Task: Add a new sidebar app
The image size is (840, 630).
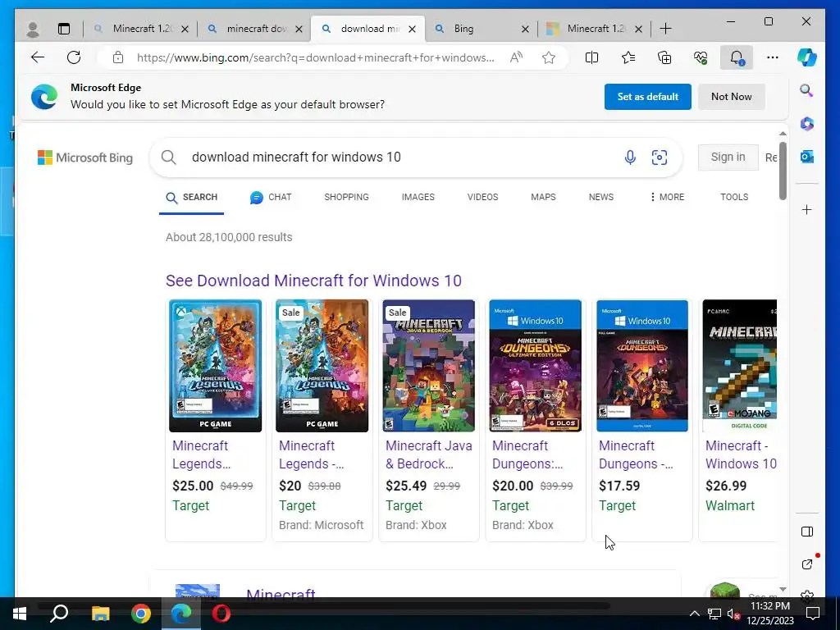Action: coord(807,209)
